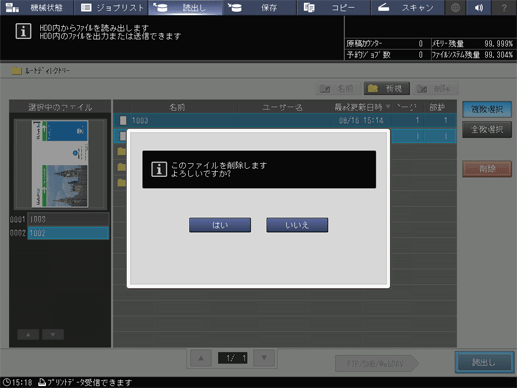Click the printer status icon in status bar
Viewport: 517px width, 388px height.
coord(42,382)
